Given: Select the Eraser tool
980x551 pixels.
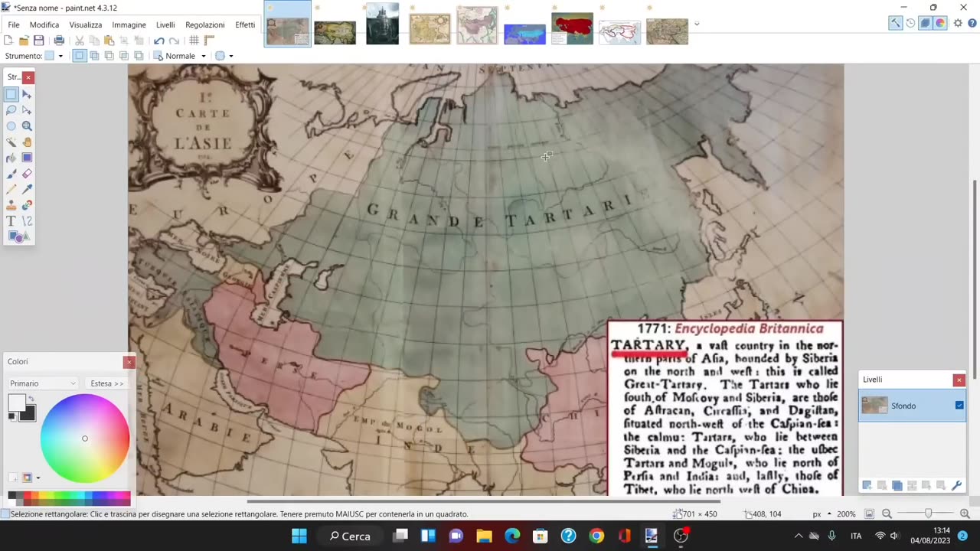Looking at the screenshot, I should point(27,174).
